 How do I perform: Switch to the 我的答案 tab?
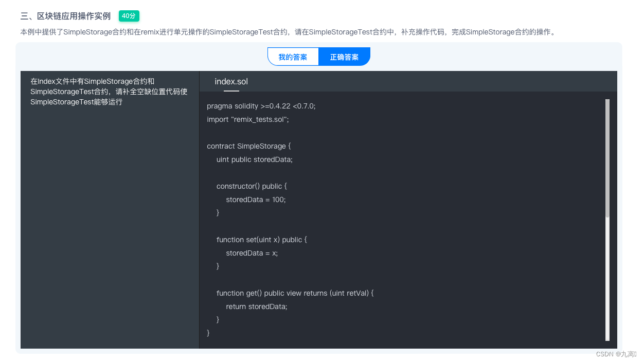(293, 57)
